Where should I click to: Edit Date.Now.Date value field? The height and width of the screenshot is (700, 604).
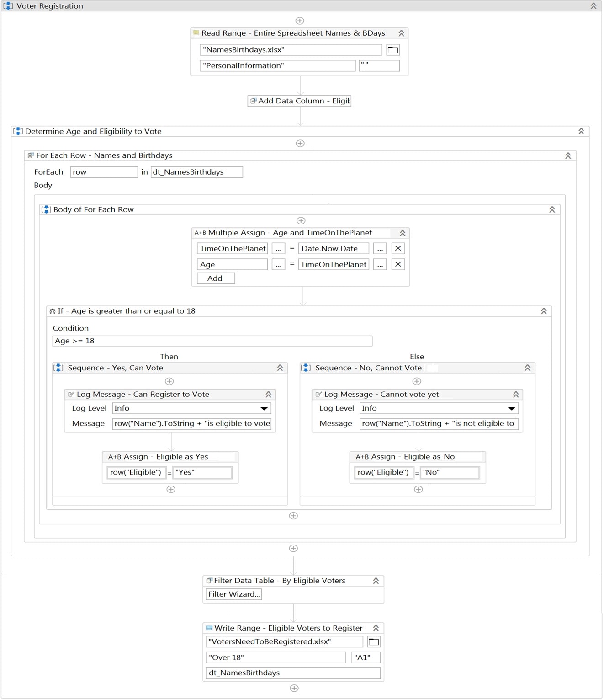point(334,249)
